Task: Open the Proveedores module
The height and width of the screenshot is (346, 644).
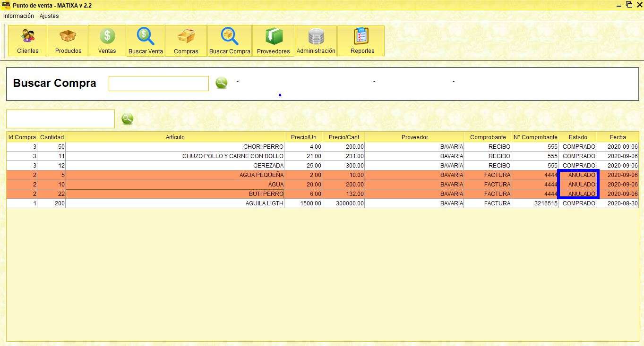Action: click(x=273, y=40)
